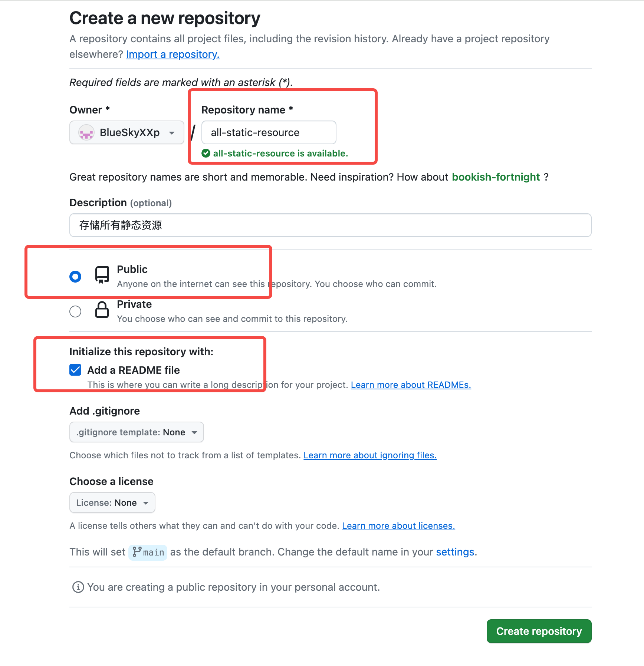Click the git branch icon in main label
This screenshot has height=666, width=644.
(x=137, y=552)
